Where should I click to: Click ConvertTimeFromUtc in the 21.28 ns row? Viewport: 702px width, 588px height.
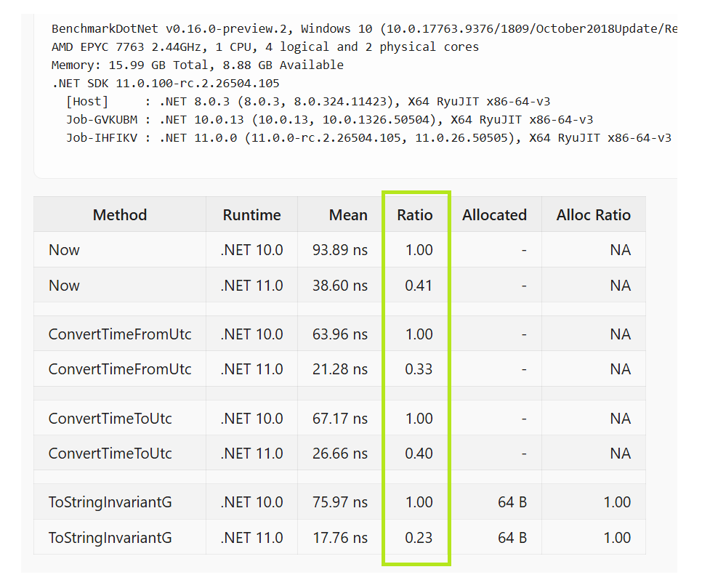tap(119, 369)
